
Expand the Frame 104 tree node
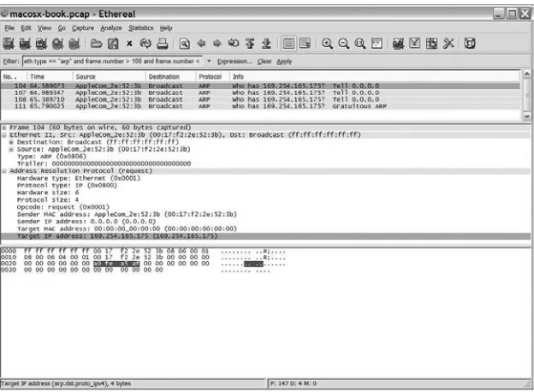tap(4, 128)
